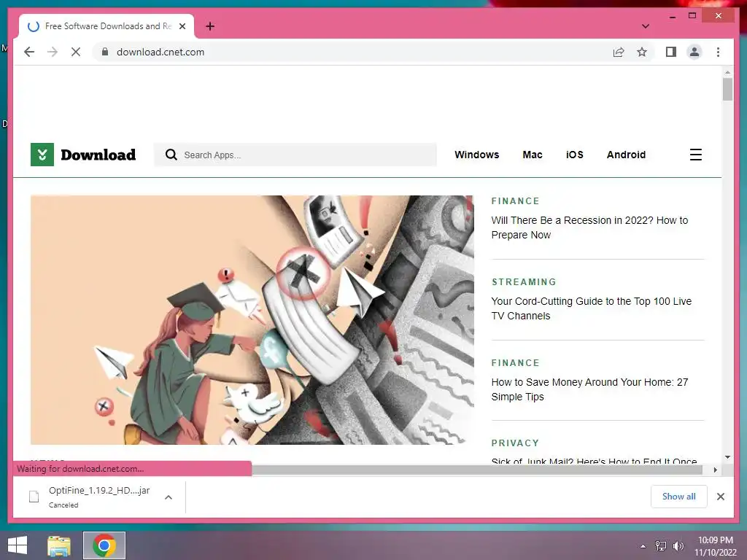Click the taskbar clock and date
Screen dimensions: 747x560
[x=716, y=546]
